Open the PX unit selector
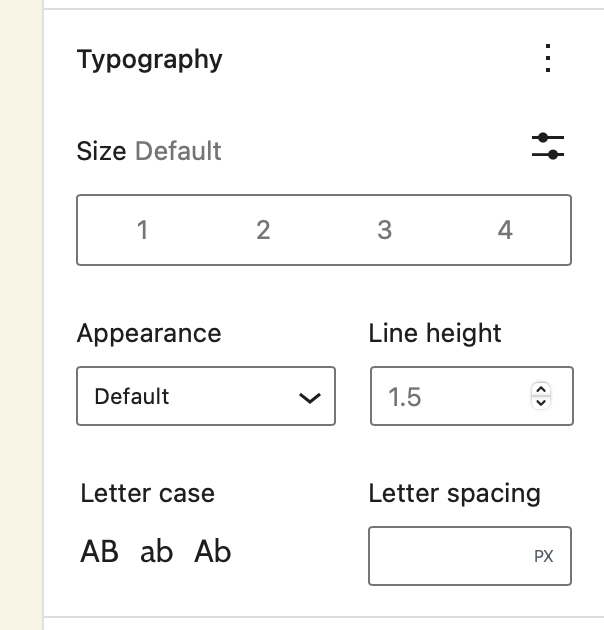This screenshot has height=630, width=604. (544, 556)
